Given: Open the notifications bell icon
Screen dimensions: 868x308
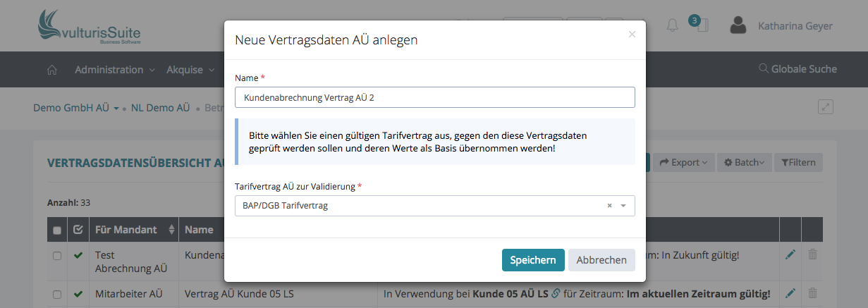Looking at the screenshot, I should point(672,26).
